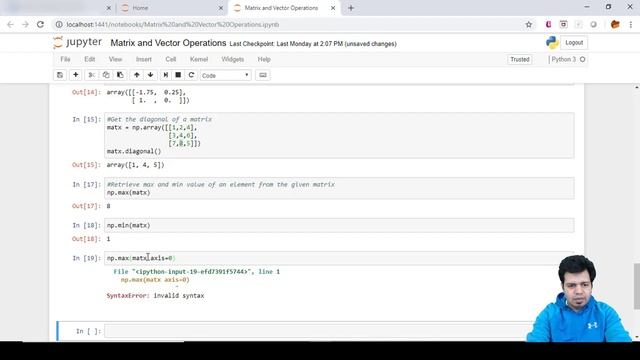640x360 pixels.
Task: Click the Logout button
Action: (574, 42)
